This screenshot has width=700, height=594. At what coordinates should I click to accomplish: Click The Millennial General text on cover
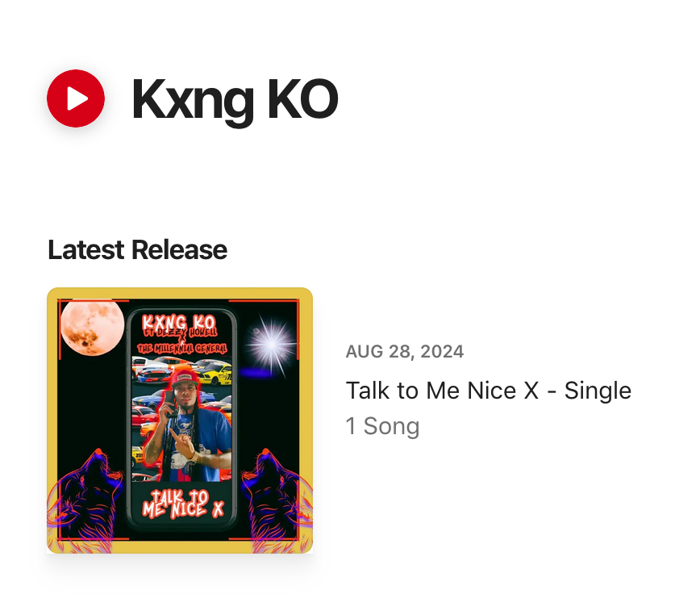pos(181,347)
